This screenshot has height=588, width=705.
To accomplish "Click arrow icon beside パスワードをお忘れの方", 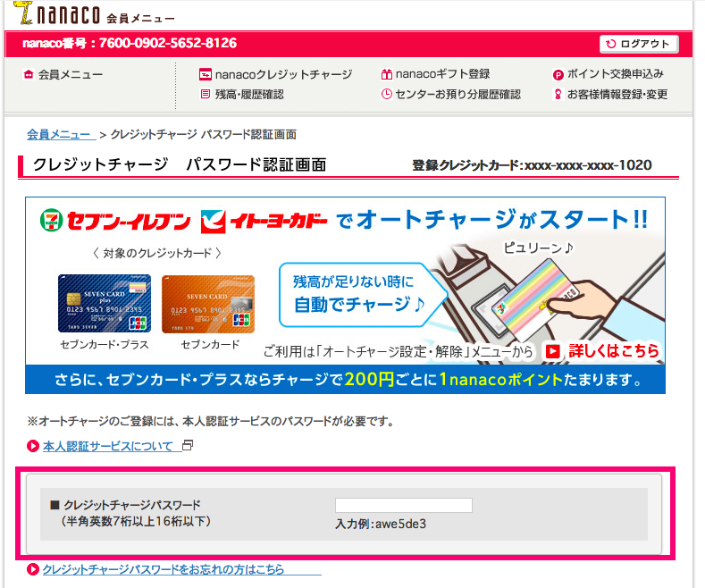I will (33, 569).
